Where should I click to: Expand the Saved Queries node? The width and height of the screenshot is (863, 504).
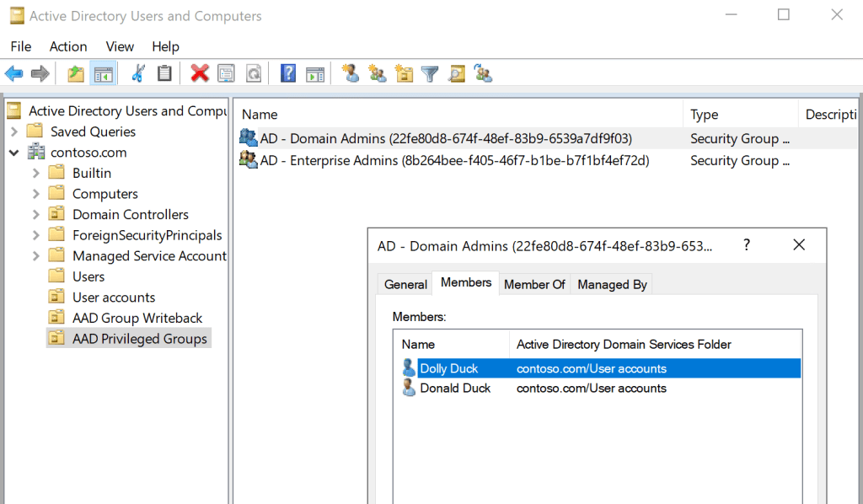click(14, 131)
